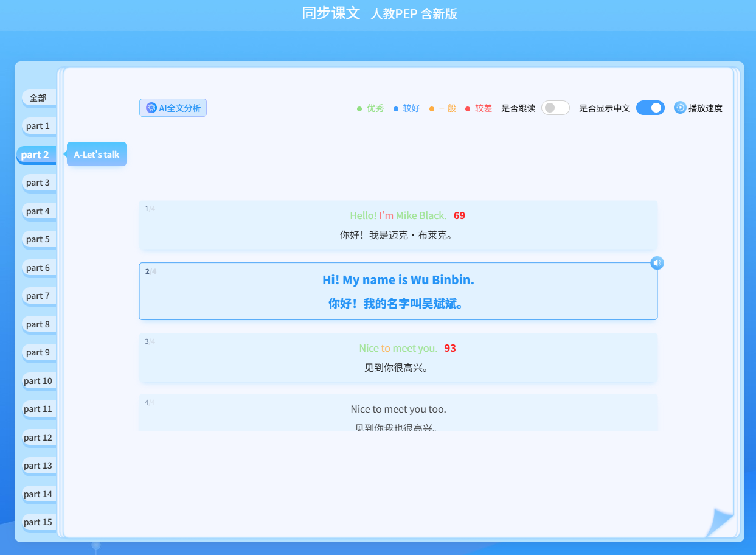This screenshot has height=555, width=756.
Task: Open the part 3 tab
Action: (x=38, y=183)
